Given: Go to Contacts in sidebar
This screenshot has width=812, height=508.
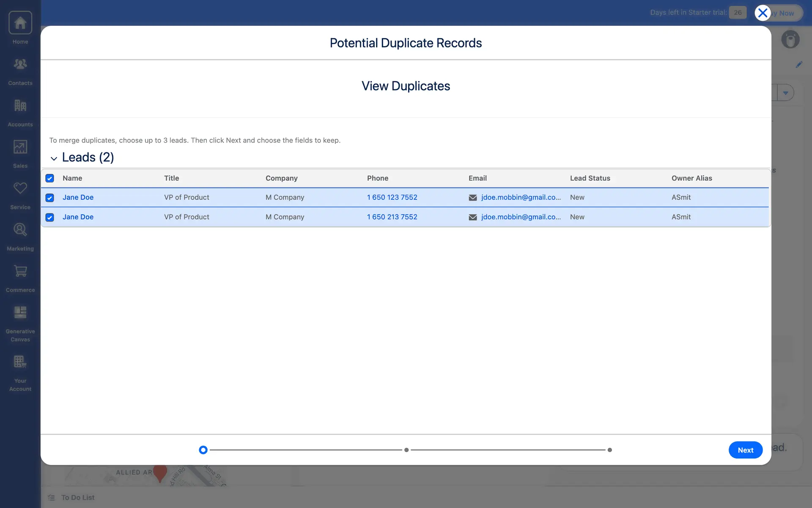Looking at the screenshot, I should (x=20, y=65).
